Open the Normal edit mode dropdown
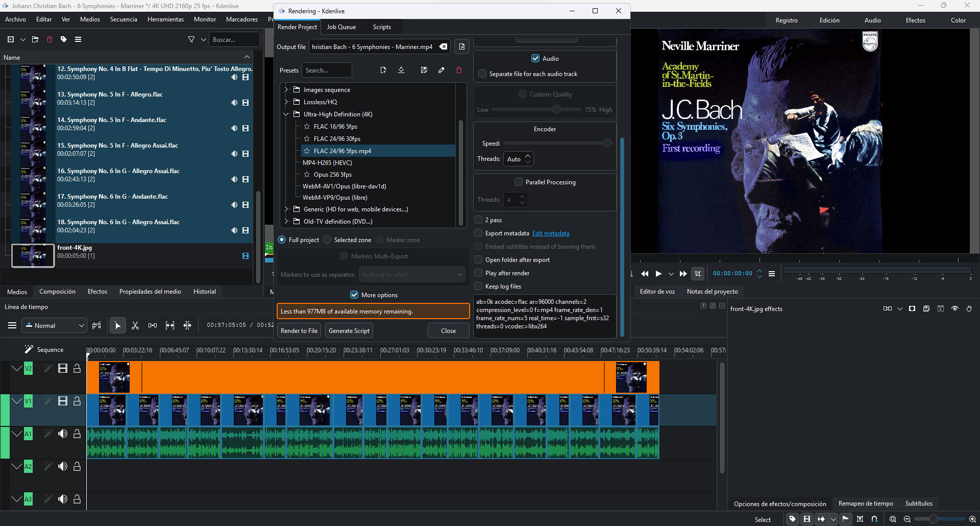The width and height of the screenshot is (980, 526). pyautogui.click(x=54, y=326)
